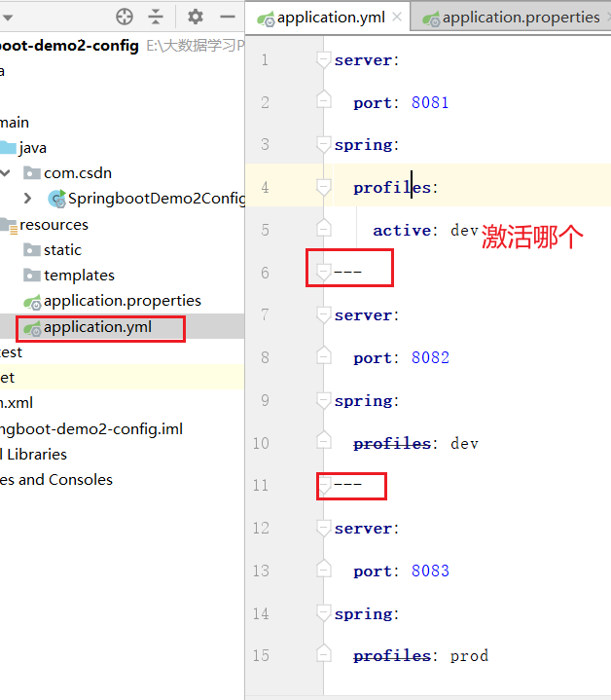
Task: Select the Consoles node in tree
Action: coord(56,480)
